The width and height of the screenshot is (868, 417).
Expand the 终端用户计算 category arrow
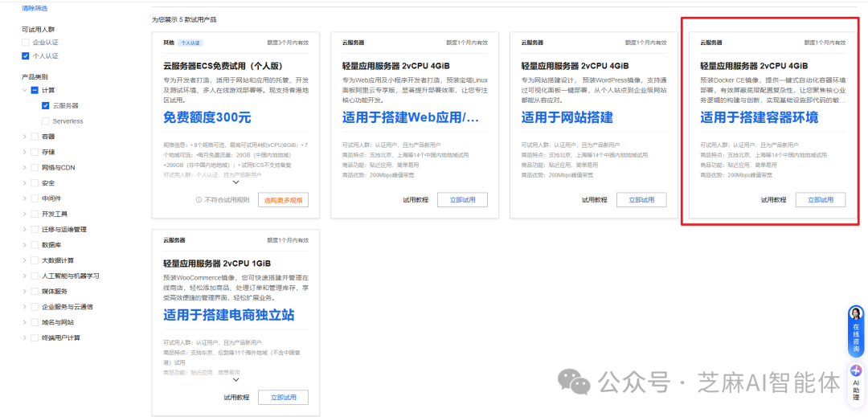pos(24,337)
